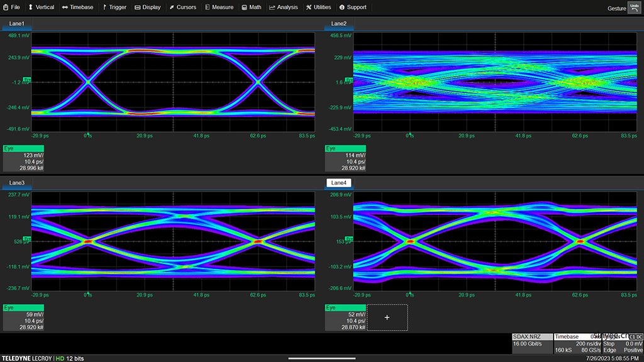
Task: Open the Trigger menu in top bar
Action: coord(114,8)
